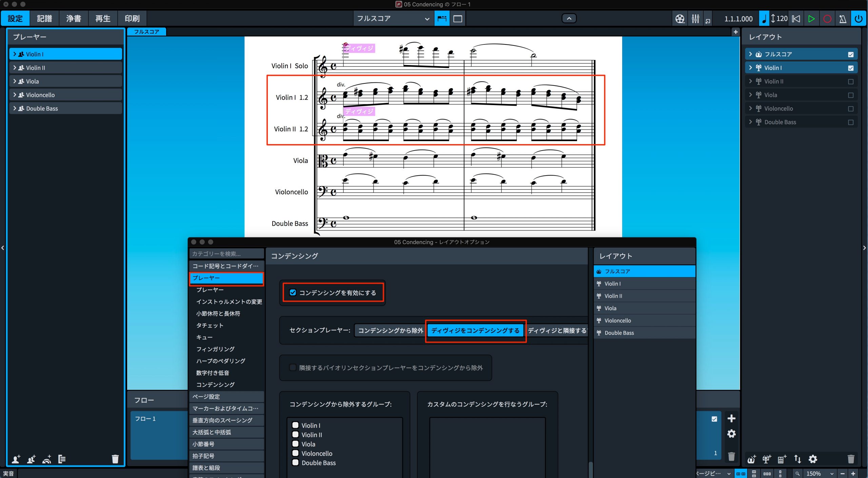Open flow settings gear in the Flows panel
The image size is (868, 478).
click(x=731, y=434)
